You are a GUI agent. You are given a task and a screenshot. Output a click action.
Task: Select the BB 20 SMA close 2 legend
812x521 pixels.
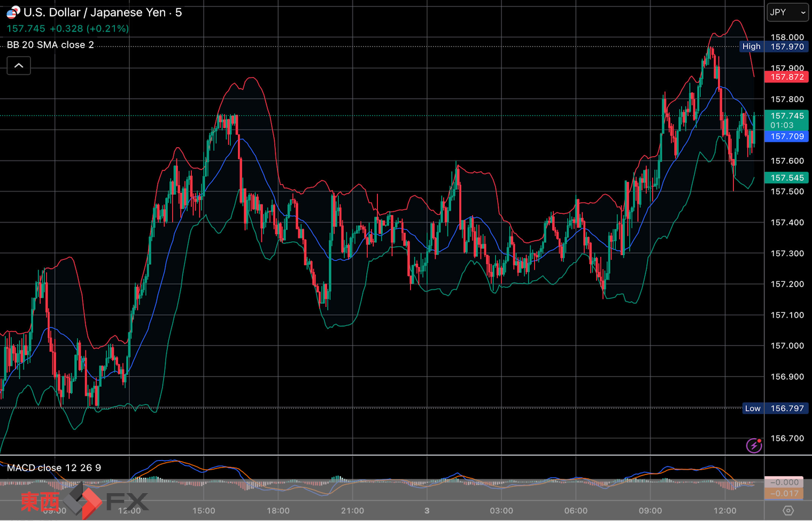pyautogui.click(x=50, y=45)
